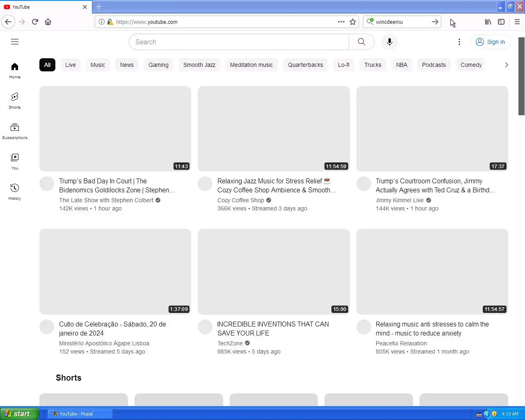This screenshot has height=420, width=525.
Task: Open thumbnail of the 1:37:09 duration video
Action: click(115, 272)
